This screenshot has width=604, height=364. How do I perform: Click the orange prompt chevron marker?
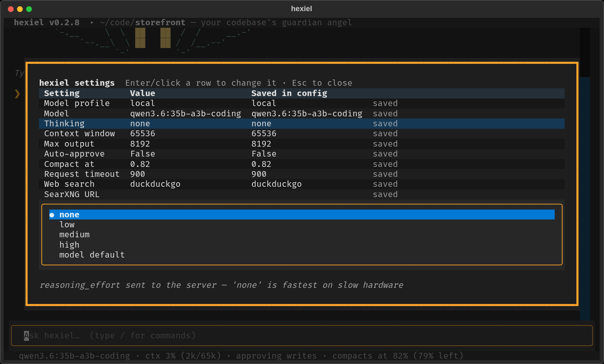click(17, 94)
